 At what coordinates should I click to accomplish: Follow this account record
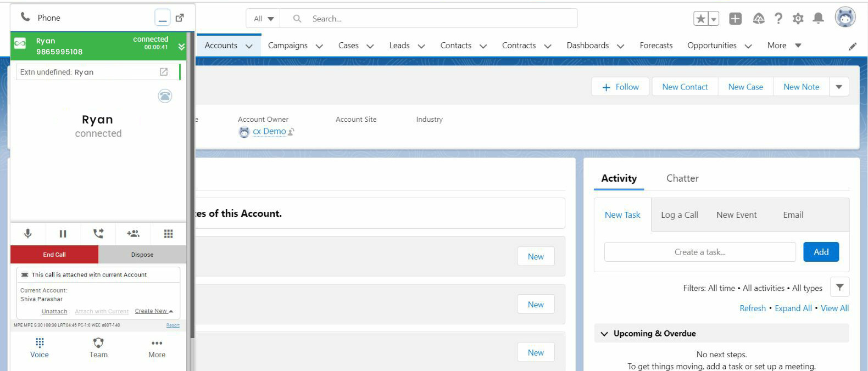(x=621, y=87)
